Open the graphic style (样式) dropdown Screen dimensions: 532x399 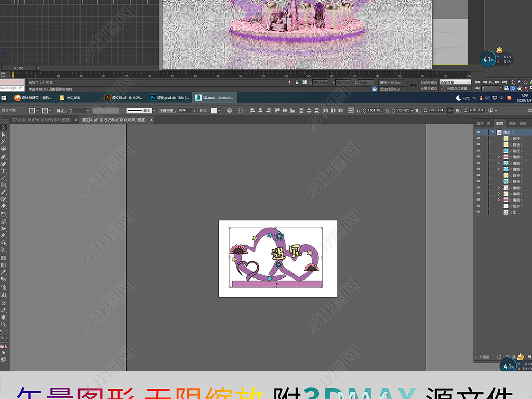219,111
